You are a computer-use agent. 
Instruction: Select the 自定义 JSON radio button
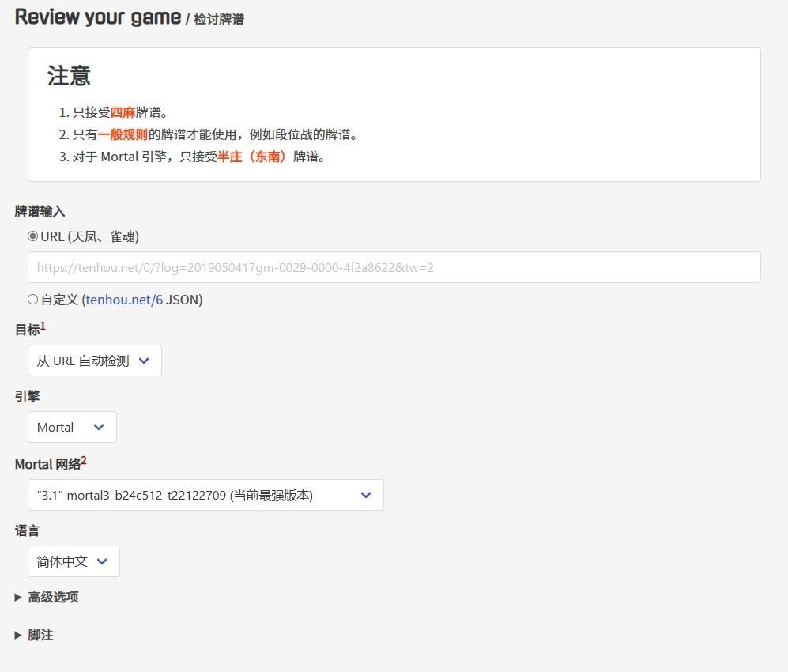pos(33,300)
